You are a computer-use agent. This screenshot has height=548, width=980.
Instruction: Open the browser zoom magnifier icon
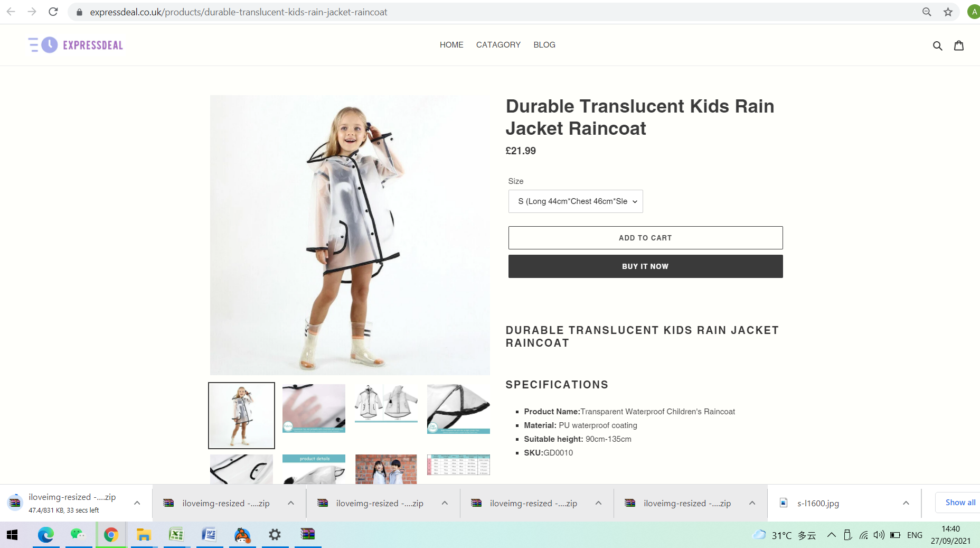click(927, 12)
